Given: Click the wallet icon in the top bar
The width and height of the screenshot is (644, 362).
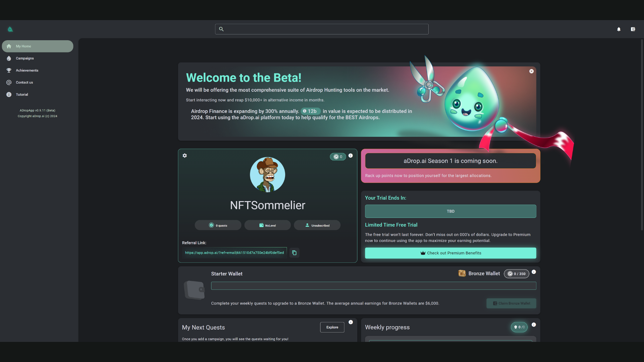Looking at the screenshot, I should pos(633,29).
